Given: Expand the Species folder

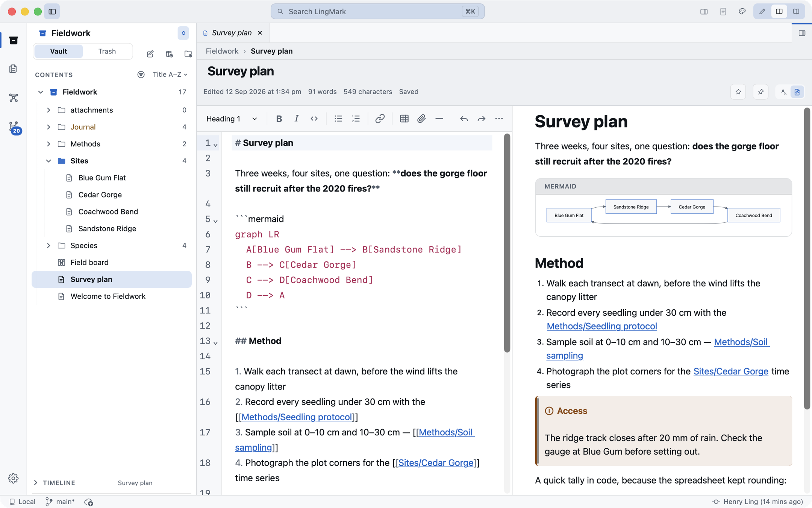Looking at the screenshot, I should 48,245.
